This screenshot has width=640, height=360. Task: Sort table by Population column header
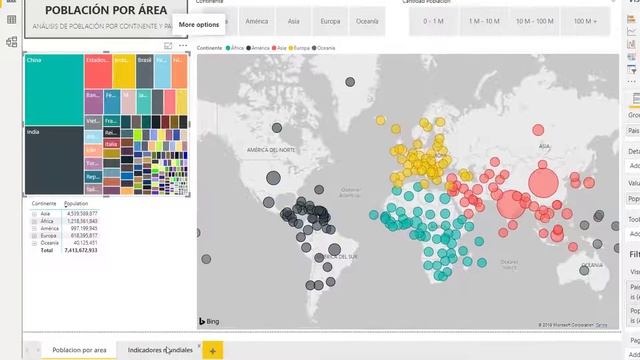[x=76, y=204]
